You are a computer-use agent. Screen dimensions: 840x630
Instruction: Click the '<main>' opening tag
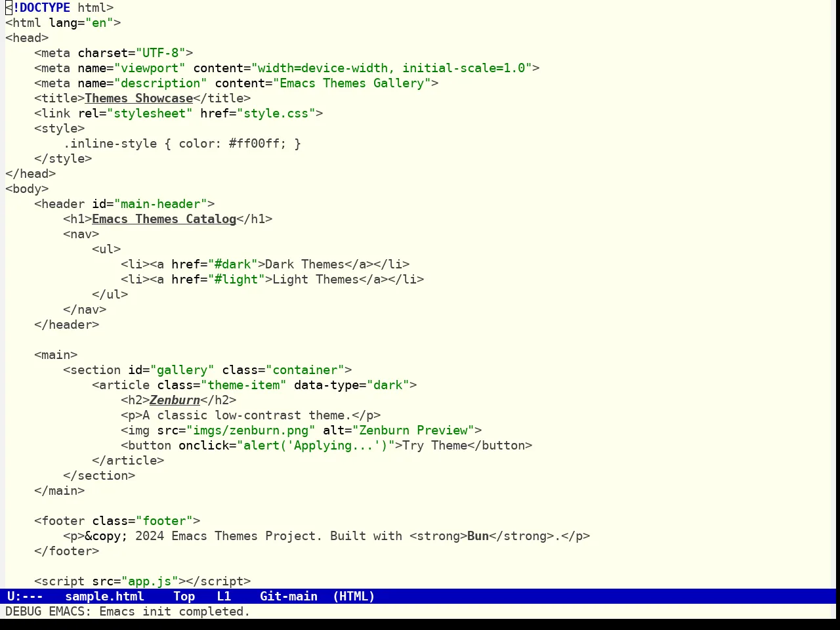click(56, 355)
